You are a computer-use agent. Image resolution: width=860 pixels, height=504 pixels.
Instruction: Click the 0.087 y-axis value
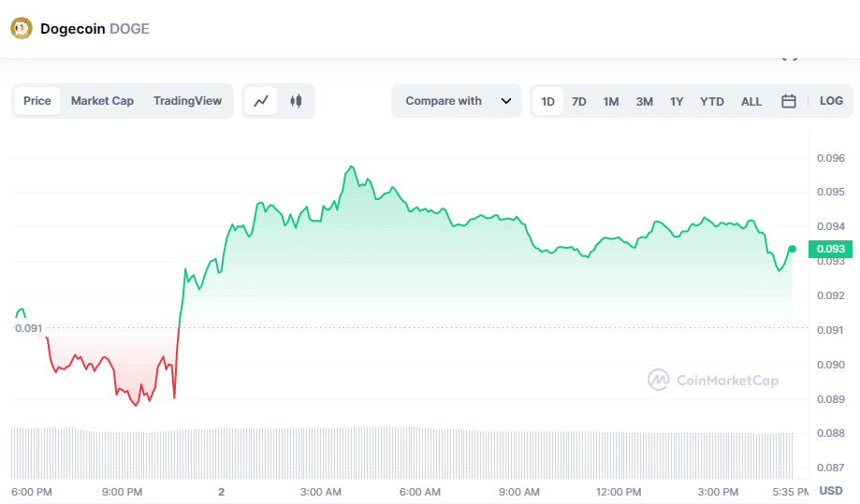830,468
